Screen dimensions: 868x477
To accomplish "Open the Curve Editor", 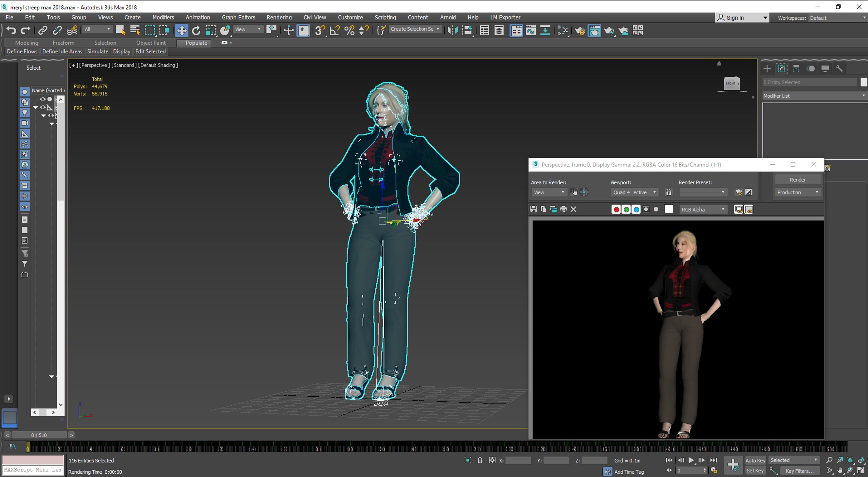I will 531,30.
